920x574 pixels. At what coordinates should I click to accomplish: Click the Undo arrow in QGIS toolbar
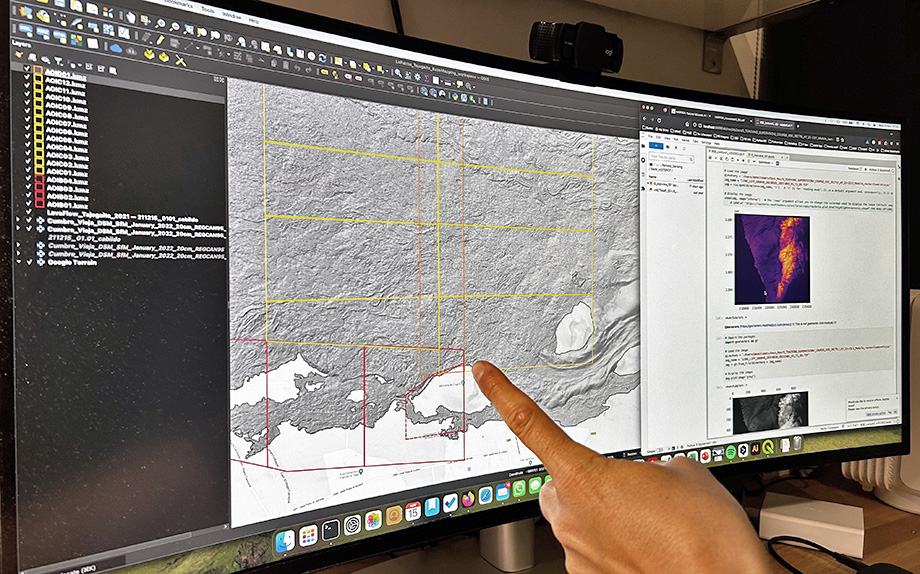(297, 68)
